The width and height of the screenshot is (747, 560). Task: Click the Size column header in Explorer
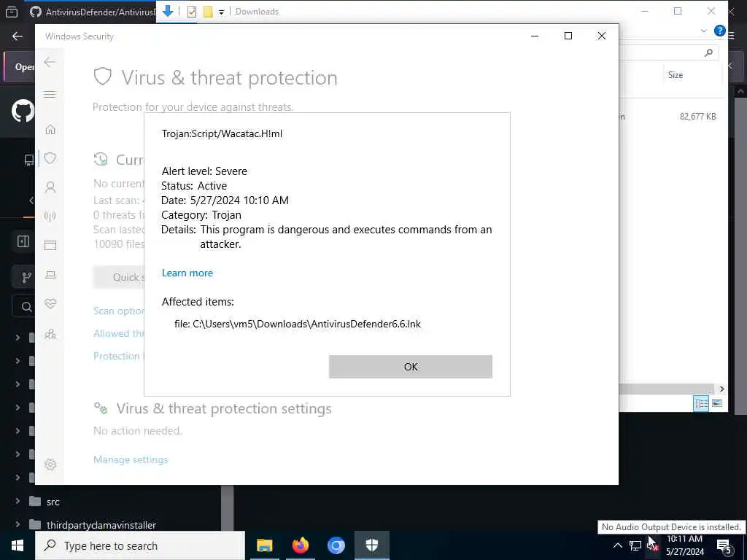click(675, 75)
